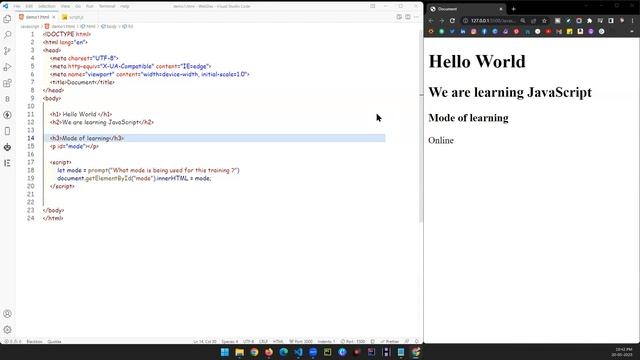Close the Document tab in Chrome

coord(501,9)
